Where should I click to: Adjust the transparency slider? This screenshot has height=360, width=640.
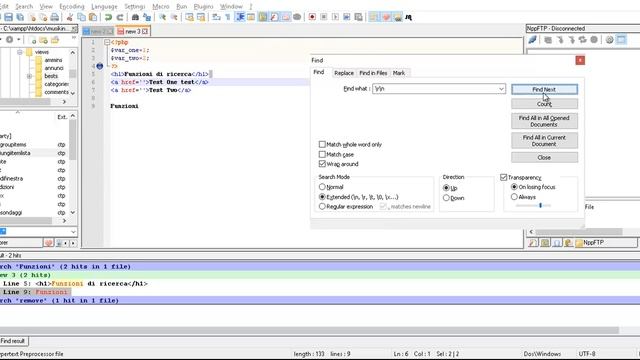coord(540,205)
